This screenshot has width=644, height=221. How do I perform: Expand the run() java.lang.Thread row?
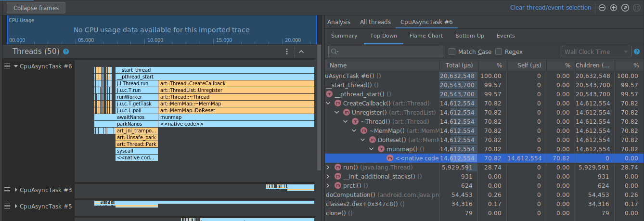click(x=328, y=167)
